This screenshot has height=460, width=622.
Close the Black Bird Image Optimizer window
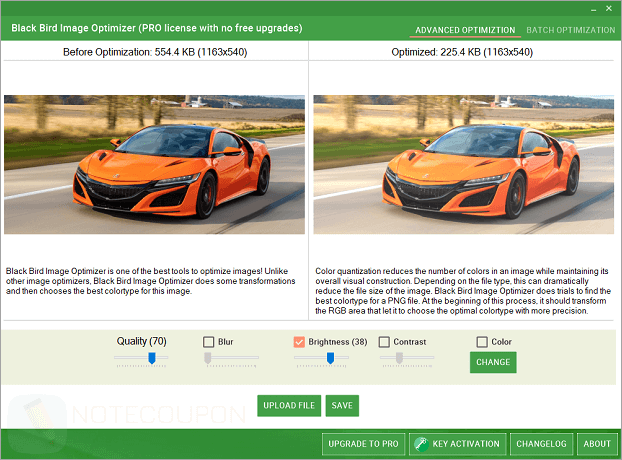click(x=609, y=8)
